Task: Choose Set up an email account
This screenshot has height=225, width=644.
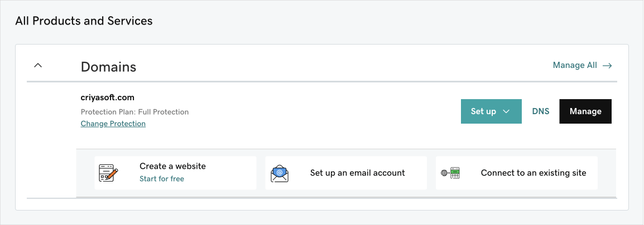Action: tap(346, 173)
